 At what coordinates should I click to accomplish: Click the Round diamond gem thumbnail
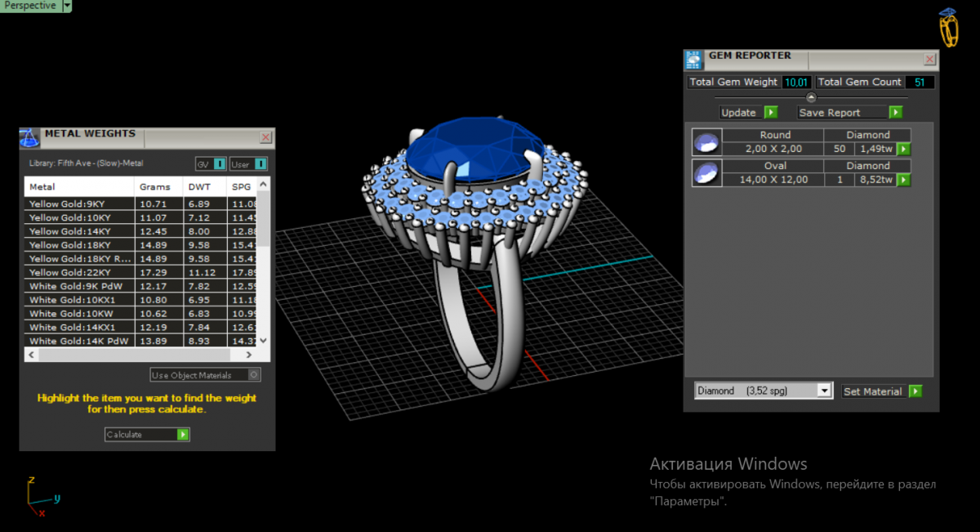706,142
